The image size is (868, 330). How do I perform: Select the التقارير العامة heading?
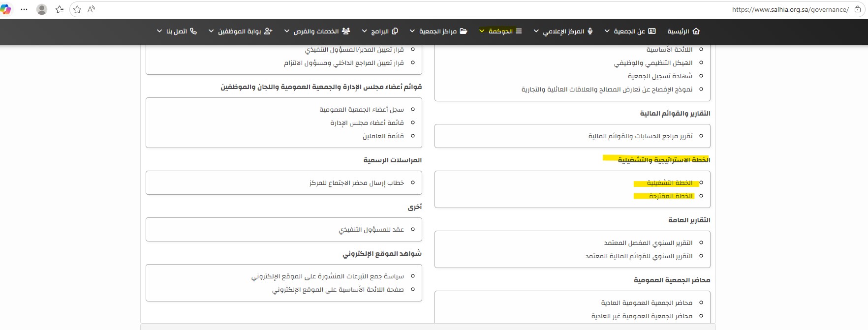(689, 220)
